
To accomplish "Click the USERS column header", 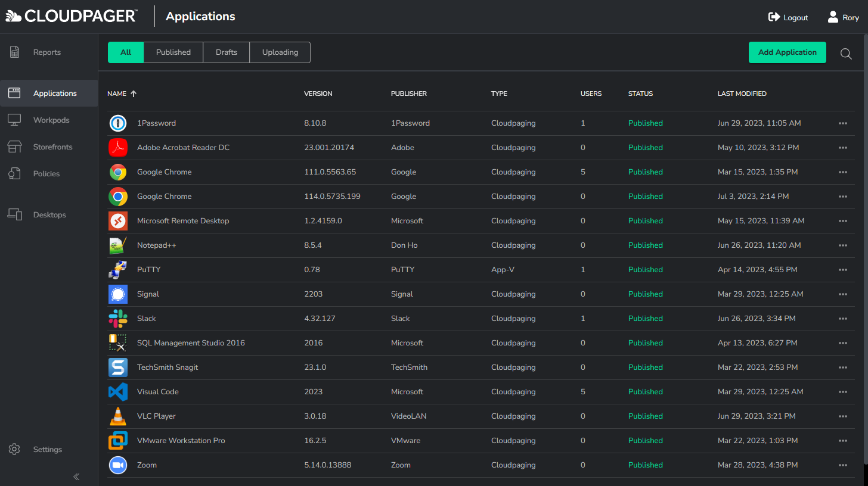I will coord(591,94).
